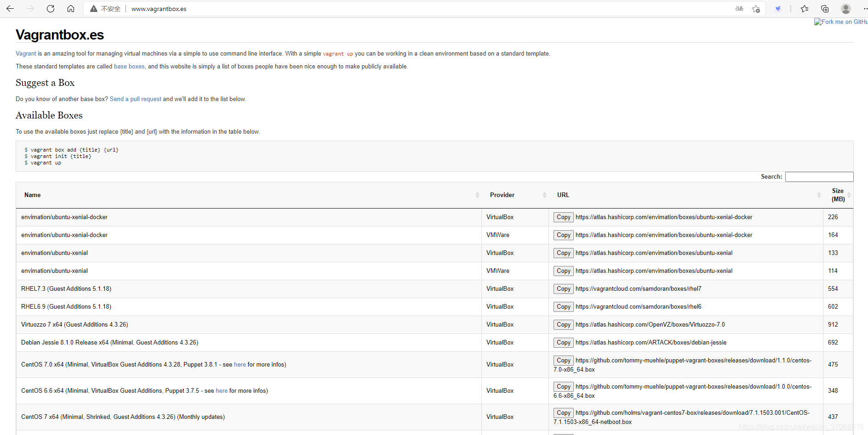Screen dimensions: 868x435
Task: Sort table by Provider column
Action: (x=515, y=195)
